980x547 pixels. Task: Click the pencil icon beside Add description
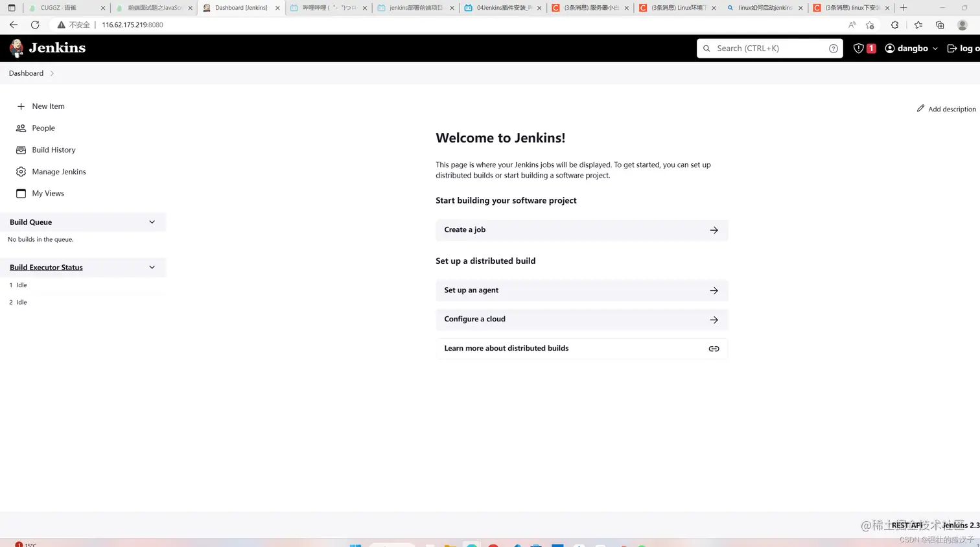coord(920,108)
